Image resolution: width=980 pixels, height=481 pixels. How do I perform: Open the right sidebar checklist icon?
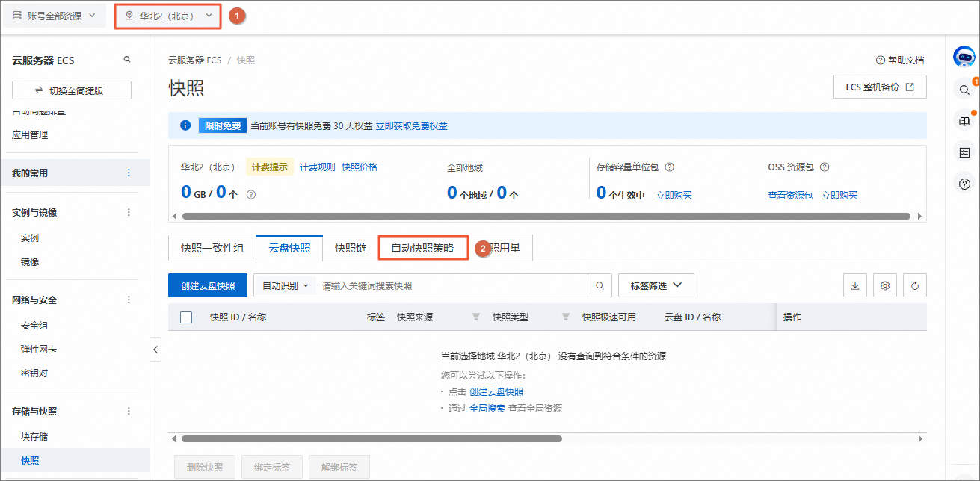pos(964,152)
